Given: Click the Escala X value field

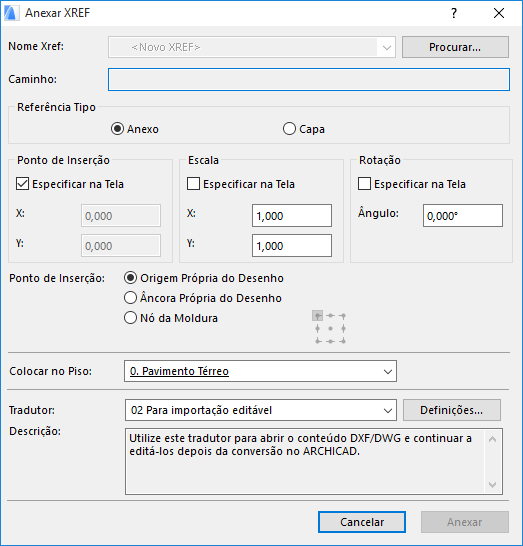Looking at the screenshot, I should [x=292, y=216].
